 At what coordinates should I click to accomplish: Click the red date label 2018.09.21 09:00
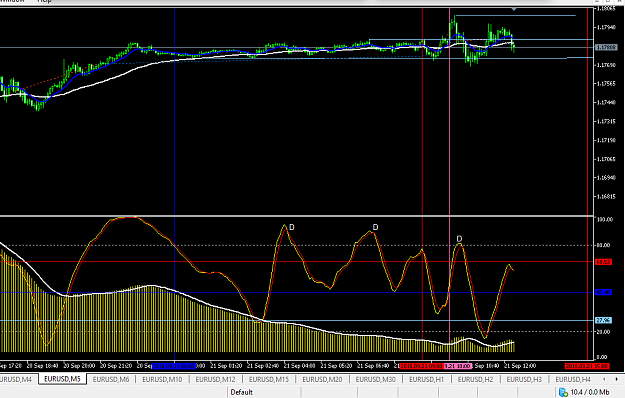pyautogui.click(x=422, y=366)
